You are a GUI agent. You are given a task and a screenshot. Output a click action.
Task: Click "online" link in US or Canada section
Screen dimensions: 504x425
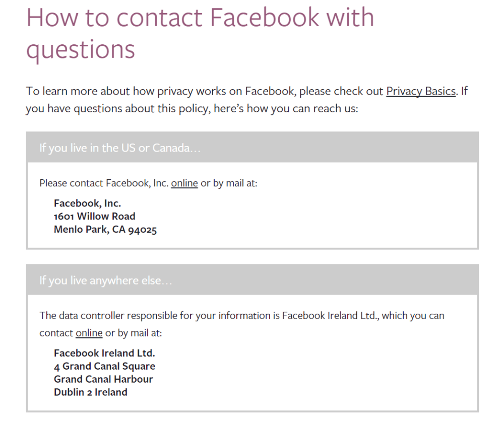[184, 183]
